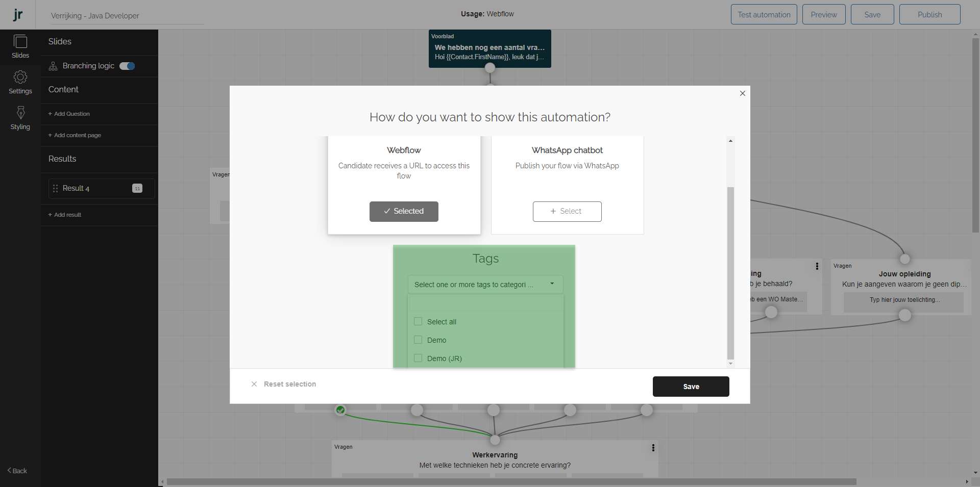Viewport: 980px width, 487px height.
Task: Click the Selected button on Webflow
Action: point(404,212)
